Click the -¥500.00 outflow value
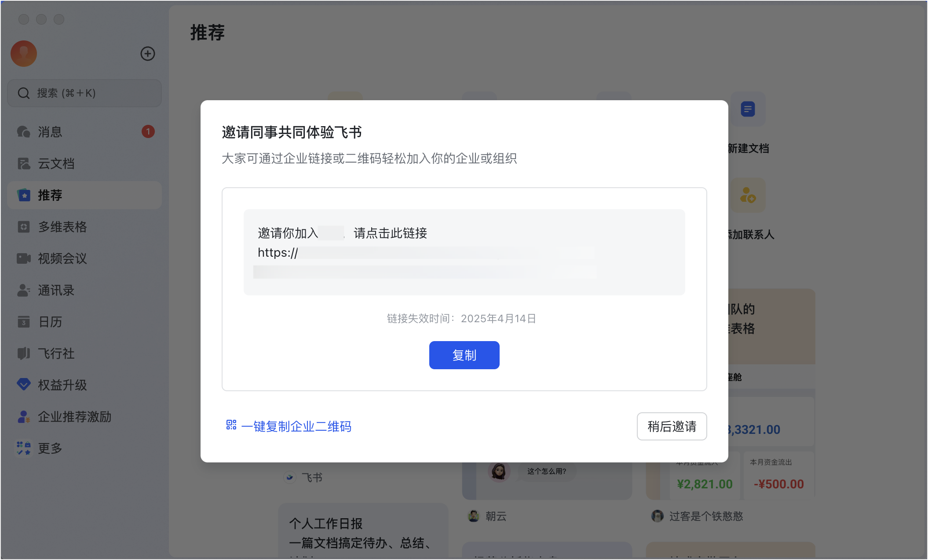Screen dimensions: 928x560 click(x=779, y=484)
